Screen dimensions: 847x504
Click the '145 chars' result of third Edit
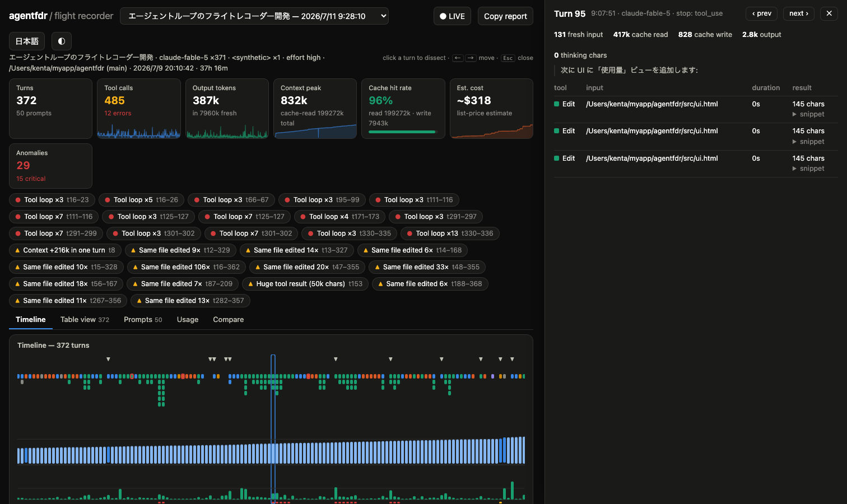click(x=808, y=158)
